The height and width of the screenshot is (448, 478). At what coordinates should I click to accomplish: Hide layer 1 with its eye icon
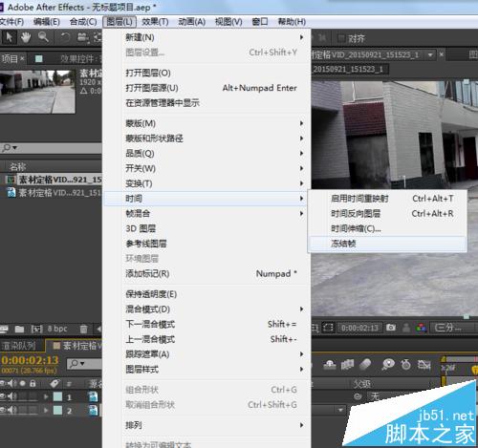pos(3,396)
